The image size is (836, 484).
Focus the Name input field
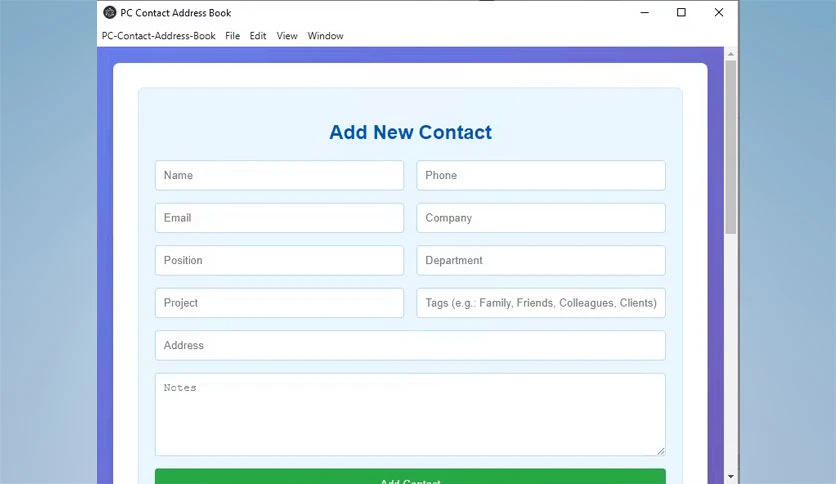pyautogui.click(x=279, y=175)
